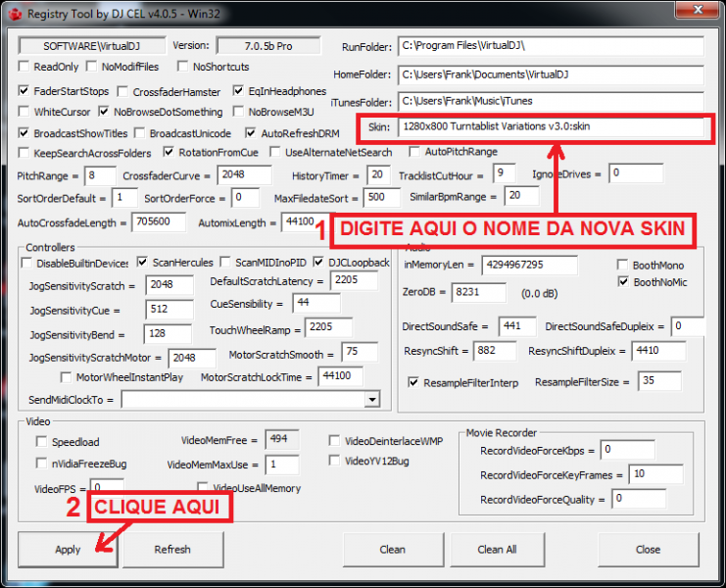Image resolution: width=726 pixels, height=588 pixels.
Task: Toggle the NoModifFiles checkbox
Action: (x=92, y=67)
